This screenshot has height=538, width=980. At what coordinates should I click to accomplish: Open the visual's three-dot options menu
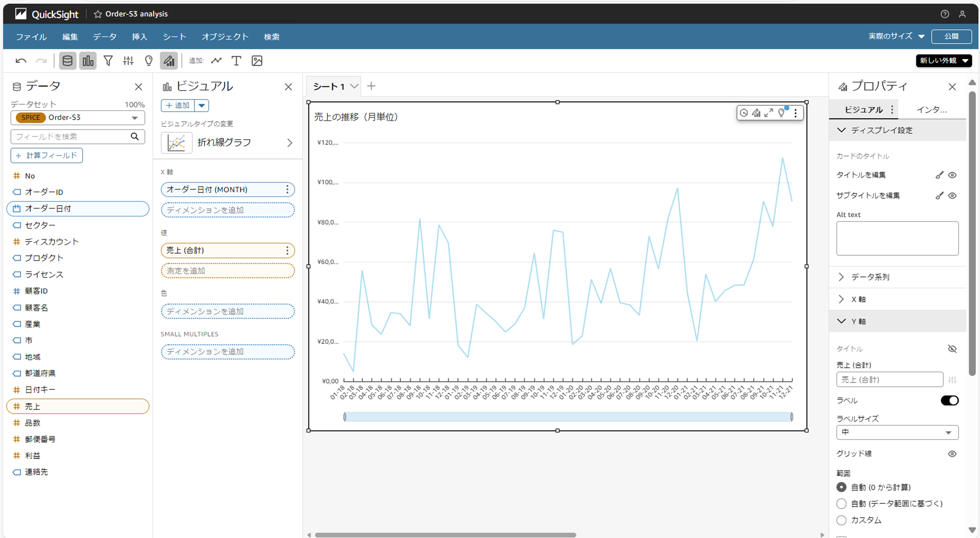click(x=796, y=113)
